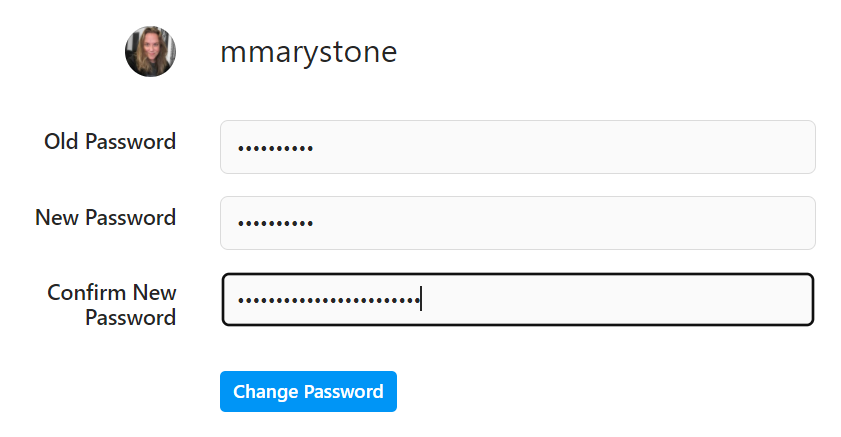This screenshot has width=841, height=437.
Task: Click the word "New" in New Password label
Action: (56, 218)
